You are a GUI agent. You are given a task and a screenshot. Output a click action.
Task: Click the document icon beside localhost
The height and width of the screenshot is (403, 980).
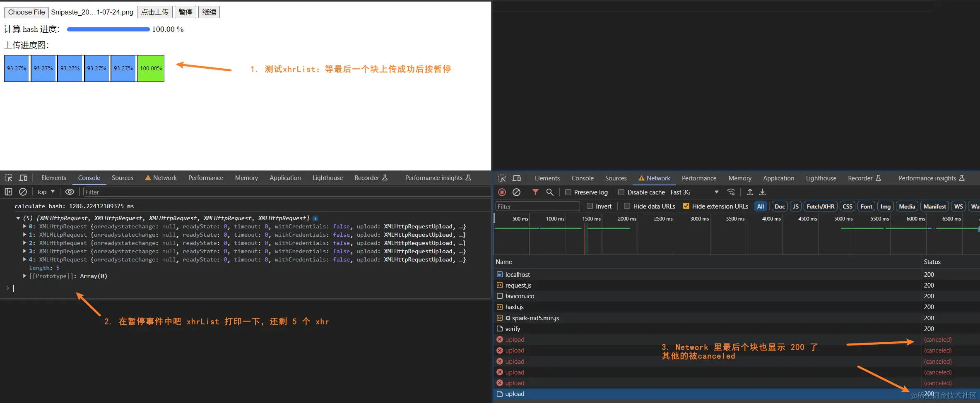click(500, 275)
